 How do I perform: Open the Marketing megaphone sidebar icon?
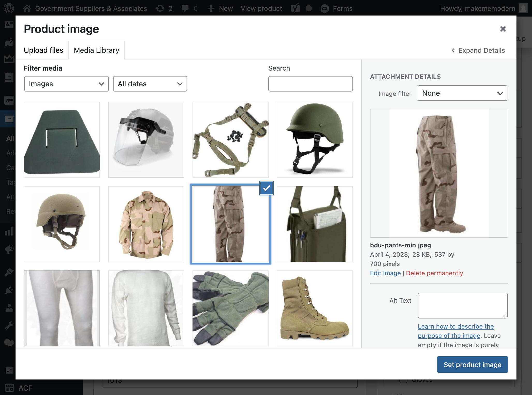tap(9, 249)
